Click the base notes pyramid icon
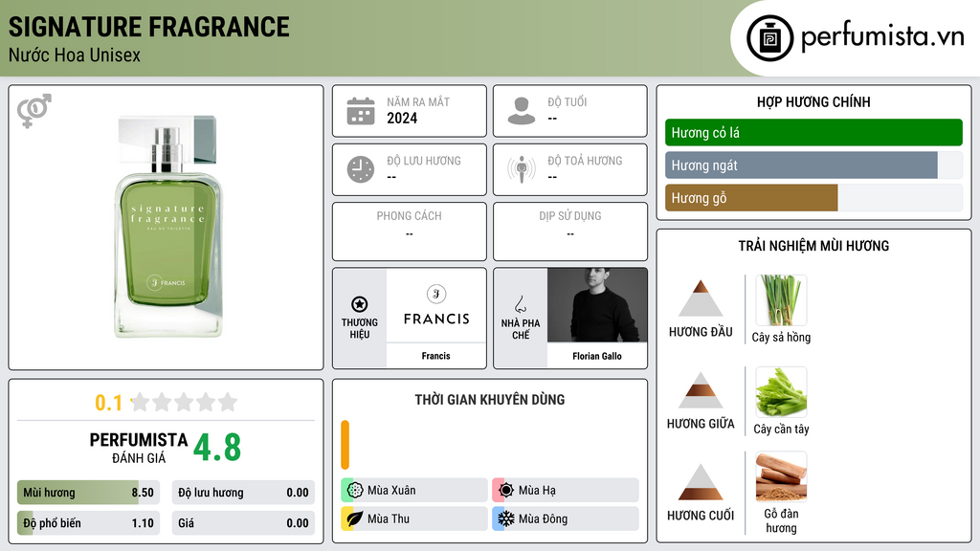 click(701, 481)
